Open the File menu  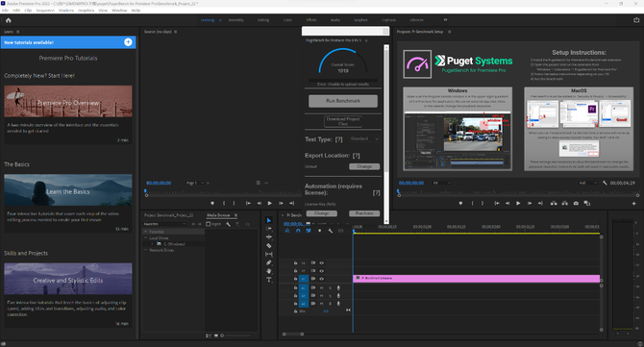pyautogui.click(x=6, y=11)
